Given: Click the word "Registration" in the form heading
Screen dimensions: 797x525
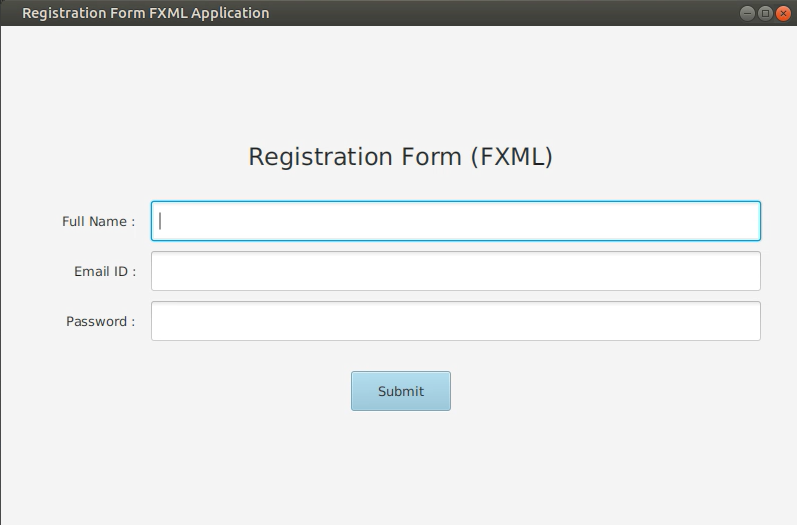Looking at the screenshot, I should click(320, 157).
